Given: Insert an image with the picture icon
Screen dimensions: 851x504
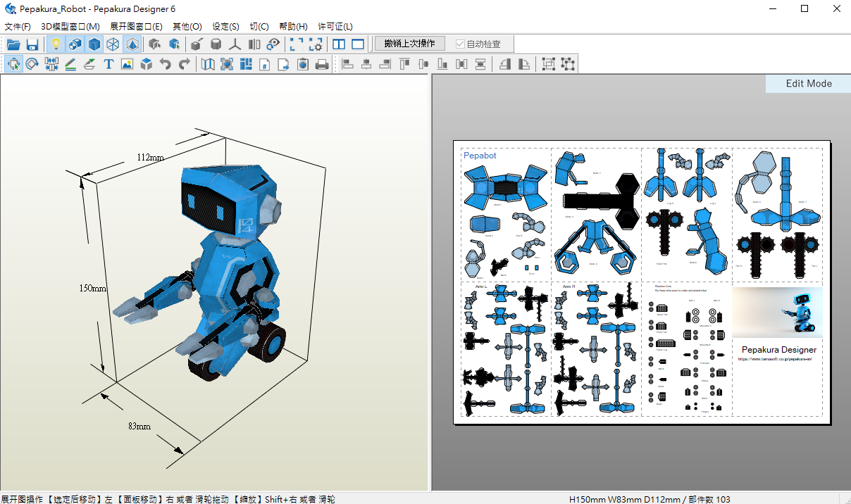Looking at the screenshot, I should (127, 64).
